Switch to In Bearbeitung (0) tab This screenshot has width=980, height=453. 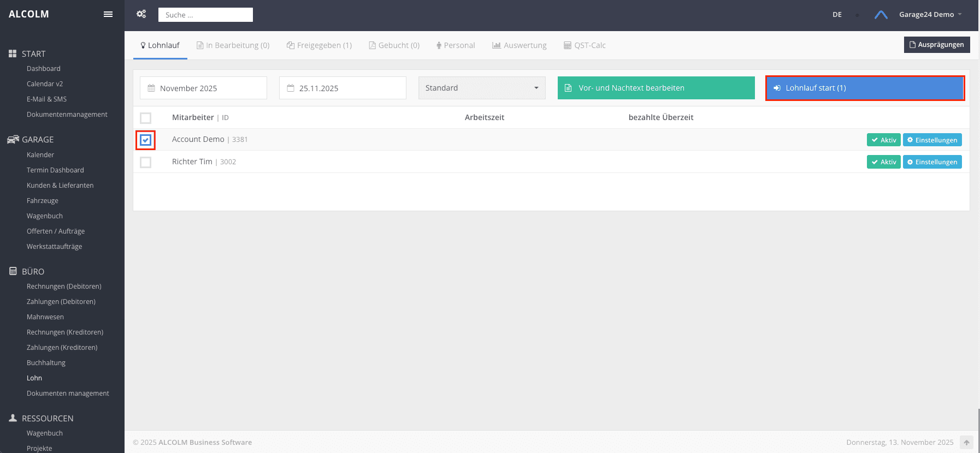233,45
